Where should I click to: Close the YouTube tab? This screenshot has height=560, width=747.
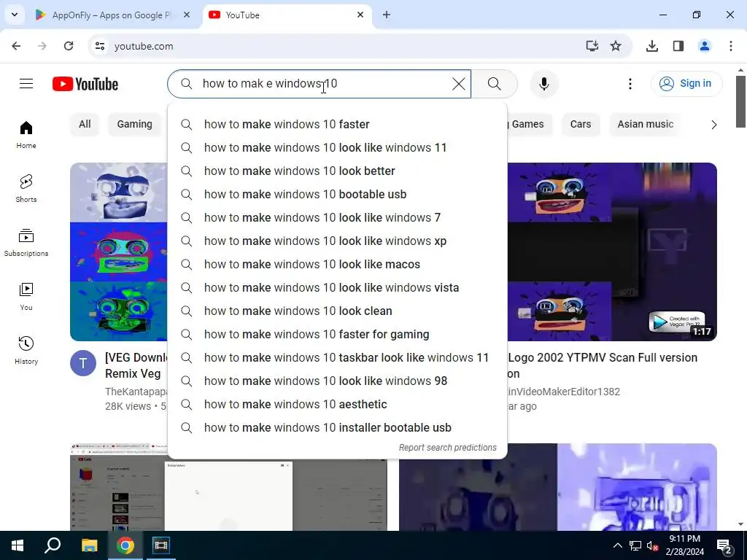coord(360,15)
